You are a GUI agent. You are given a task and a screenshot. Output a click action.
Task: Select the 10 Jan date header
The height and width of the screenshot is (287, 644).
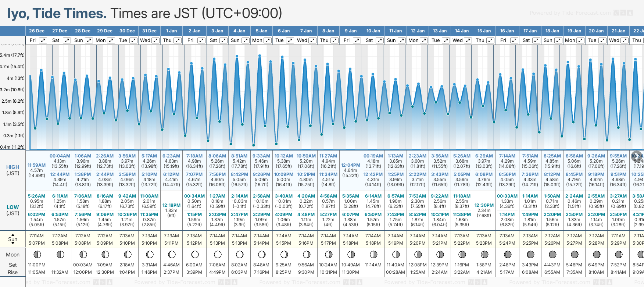point(373,31)
